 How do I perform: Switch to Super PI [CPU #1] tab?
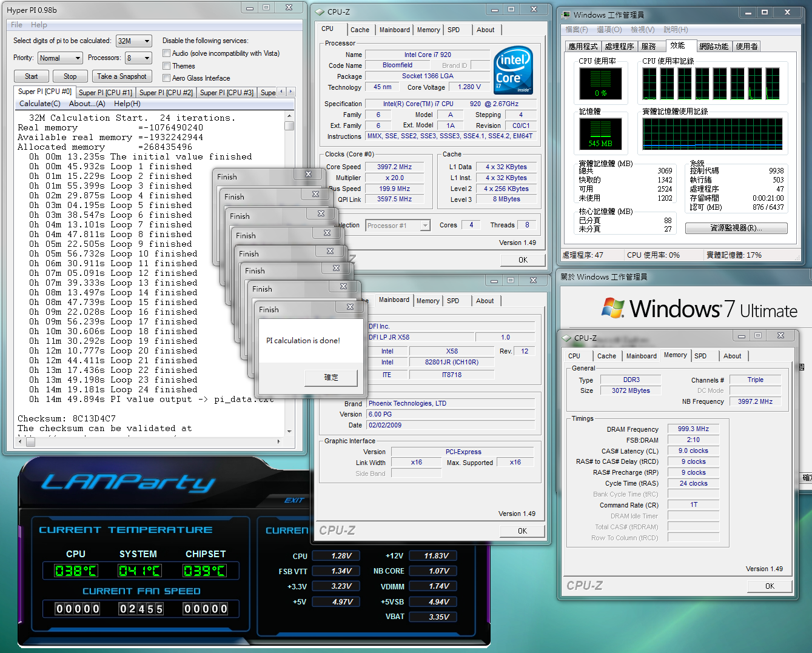(x=106, y=93)
